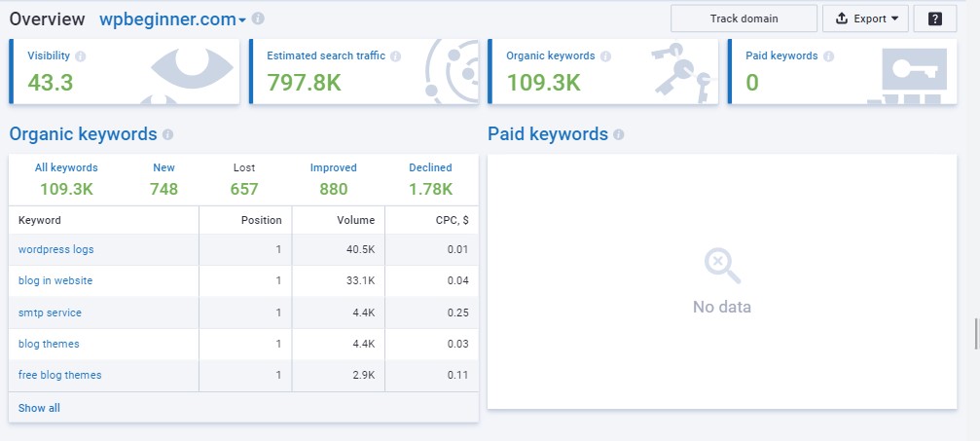Expand the Export dropdown menu
This screenshot has height=441, width=980.
865,18
